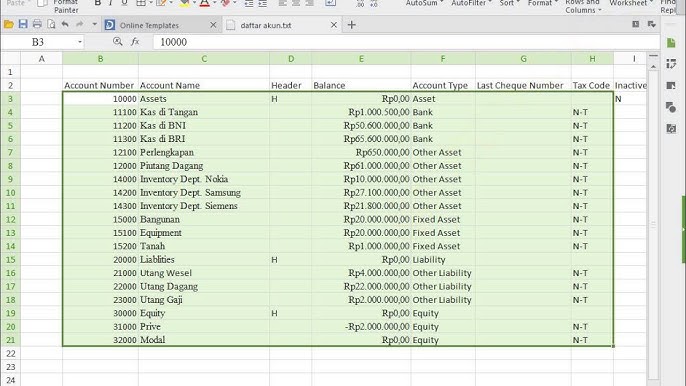Select cell 'Kas di Tangan'
This screenshot has width=686, height=386.
(204, 112)
